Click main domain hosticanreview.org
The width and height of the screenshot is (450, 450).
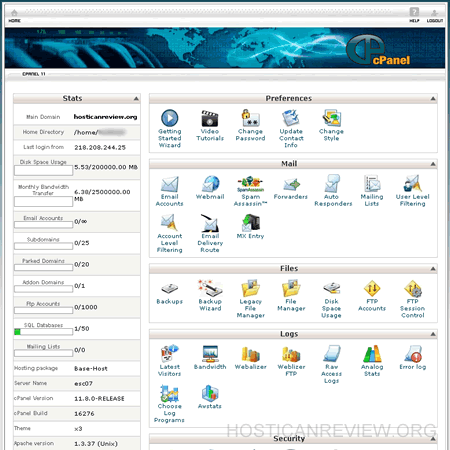pyautogui.click(x=105, y=117)
